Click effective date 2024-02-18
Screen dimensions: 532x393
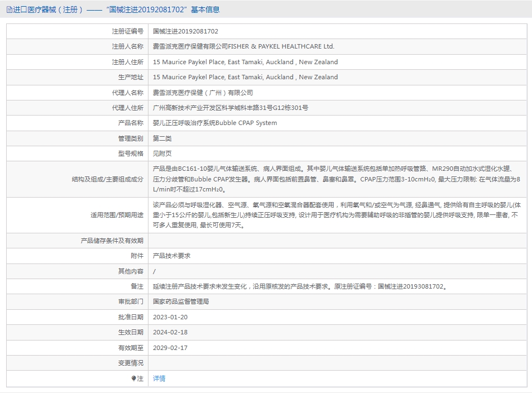tap(170, 332)
